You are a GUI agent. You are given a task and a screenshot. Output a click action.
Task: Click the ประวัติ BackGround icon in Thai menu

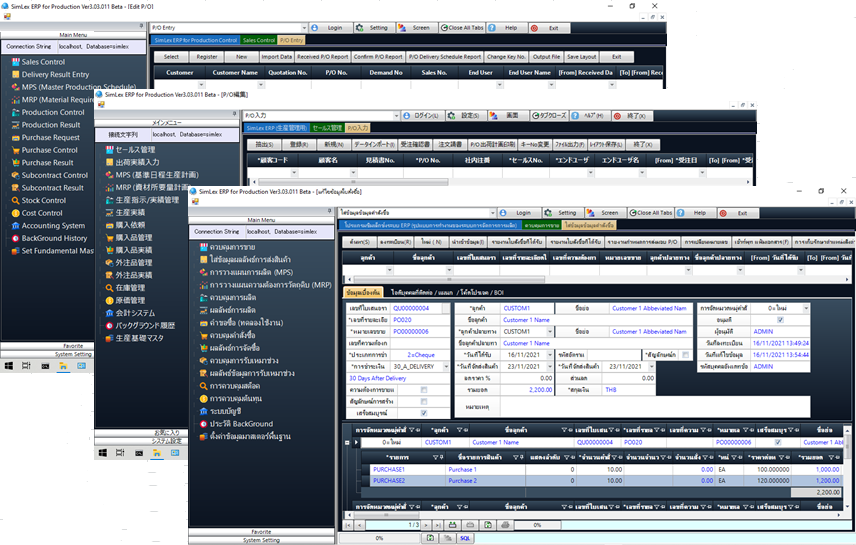point(204,424)
